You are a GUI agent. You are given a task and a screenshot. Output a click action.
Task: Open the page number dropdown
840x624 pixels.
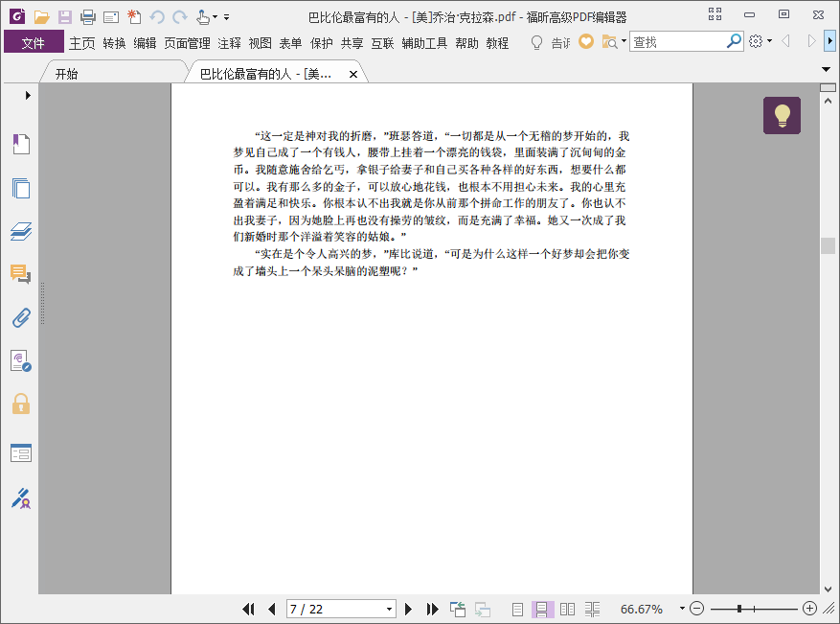[x=389, y=609]
